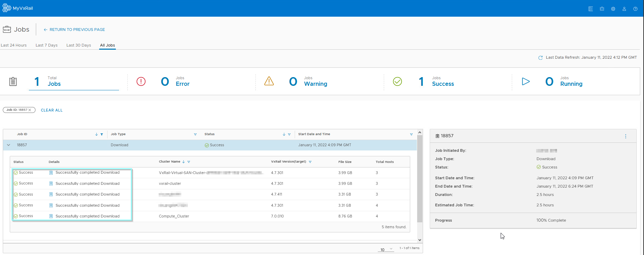This screenshot has width=644, height=255.
Task: Open details icon for 4-host 4.7.301 row
Action: pos(51,205)
